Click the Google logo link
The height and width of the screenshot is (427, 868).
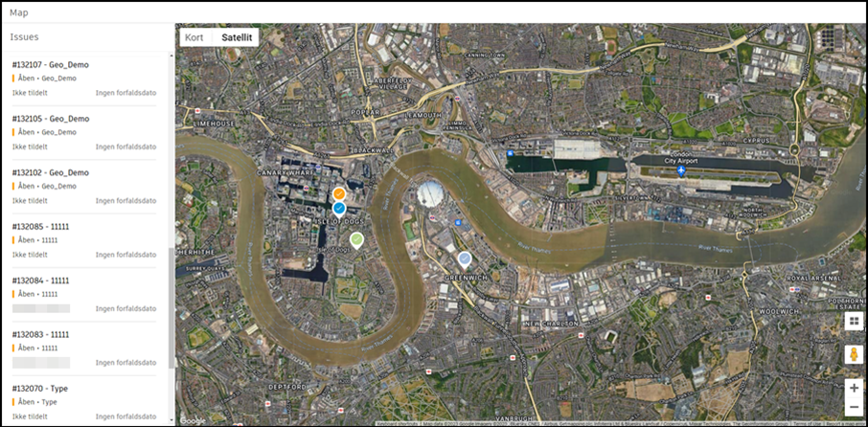[x=192, y=421]
